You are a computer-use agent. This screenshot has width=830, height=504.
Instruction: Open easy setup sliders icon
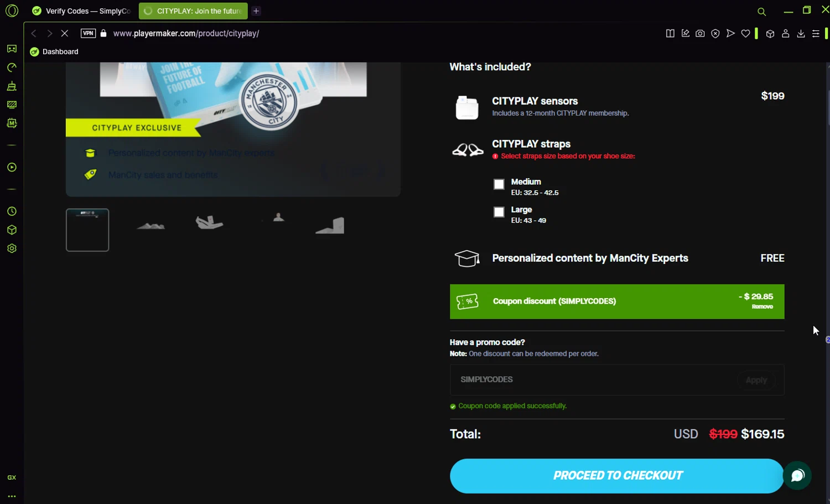(816, 33)
